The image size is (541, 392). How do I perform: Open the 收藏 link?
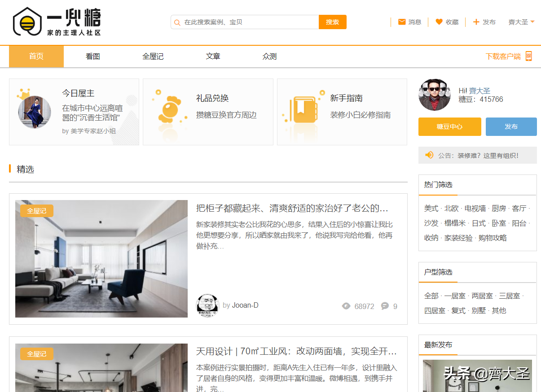click(x=452, y=22)
